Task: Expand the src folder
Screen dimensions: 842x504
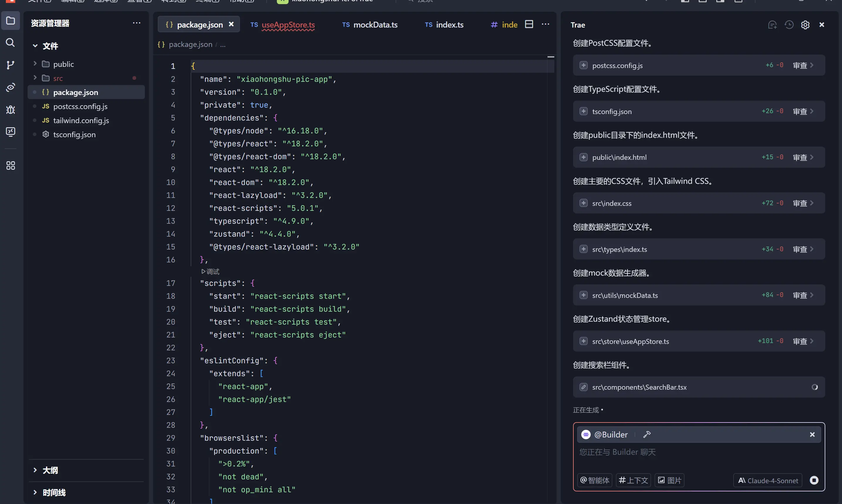Action: [35, 78]
